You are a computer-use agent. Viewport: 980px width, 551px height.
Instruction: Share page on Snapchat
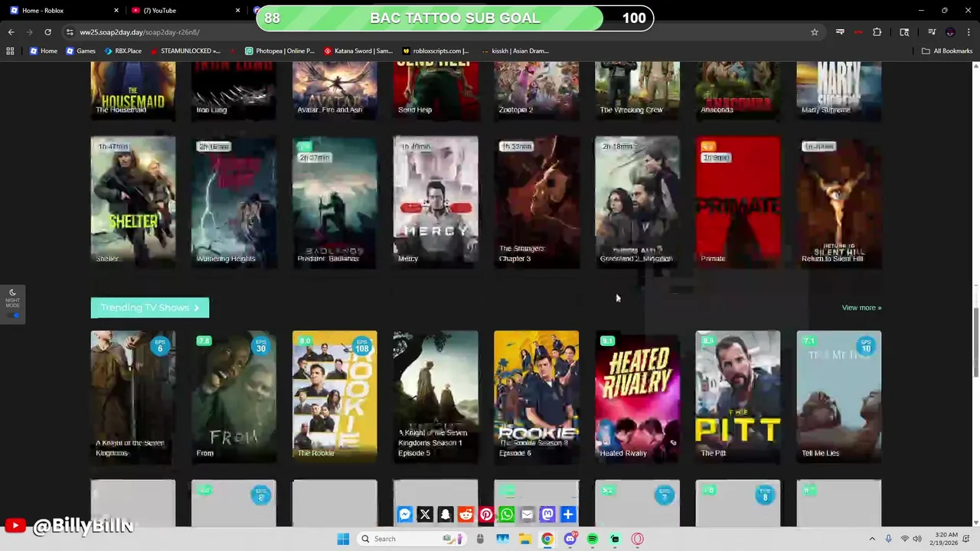click(x=445, y=514)
